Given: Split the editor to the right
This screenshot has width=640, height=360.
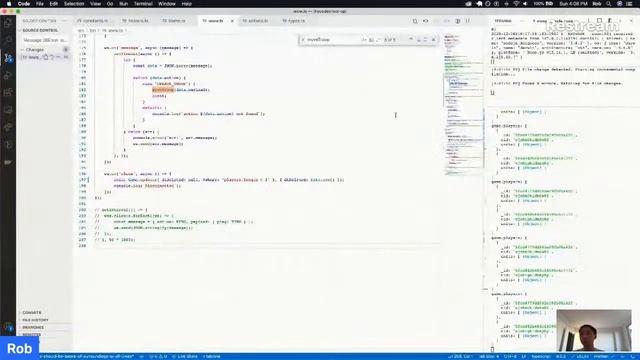Looking at the screenshot, I should [x=458, y=21].
